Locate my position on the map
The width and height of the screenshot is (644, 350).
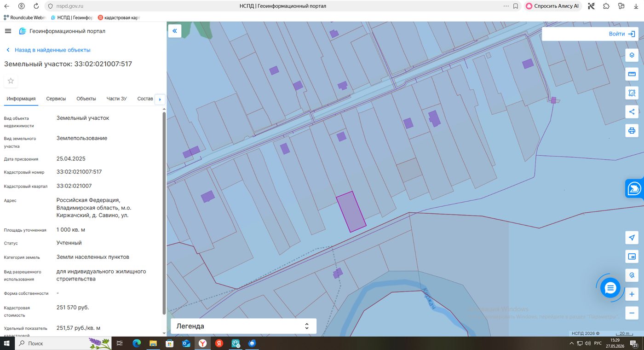click(632, 238)
